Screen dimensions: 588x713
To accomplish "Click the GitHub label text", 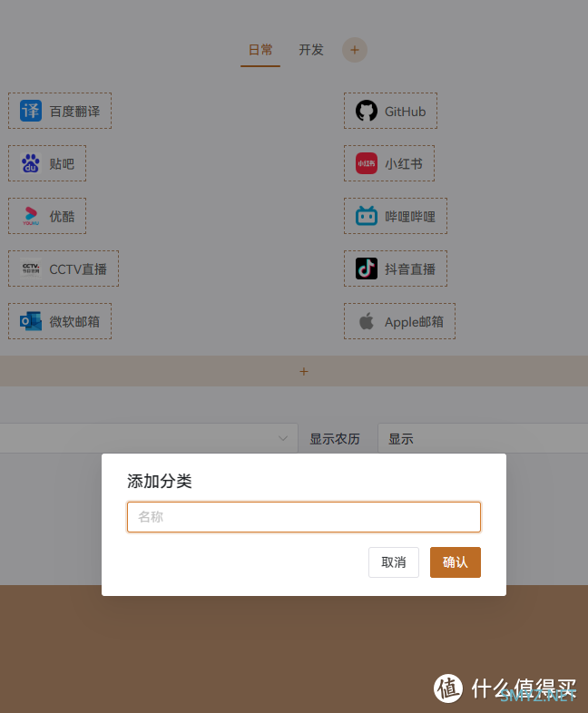I will 406,112.
